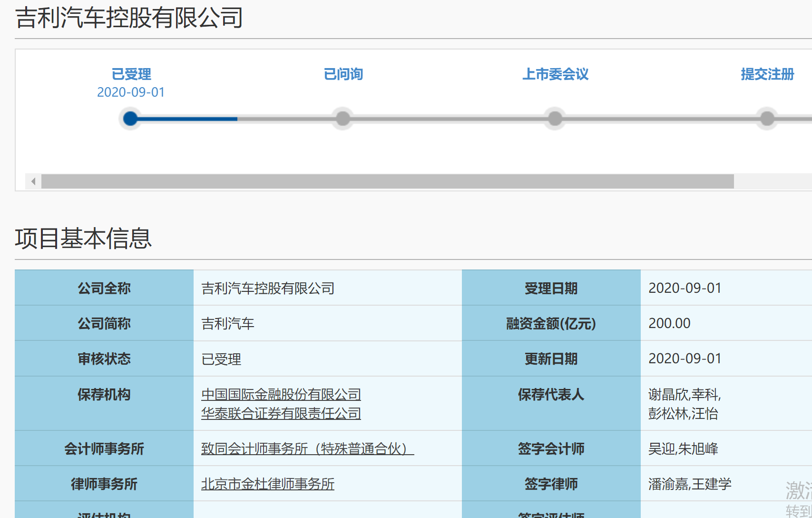Screen dimensions: 812x518
Task: Select the 提交注册 stage label
Action: click(x=768, y=74)
